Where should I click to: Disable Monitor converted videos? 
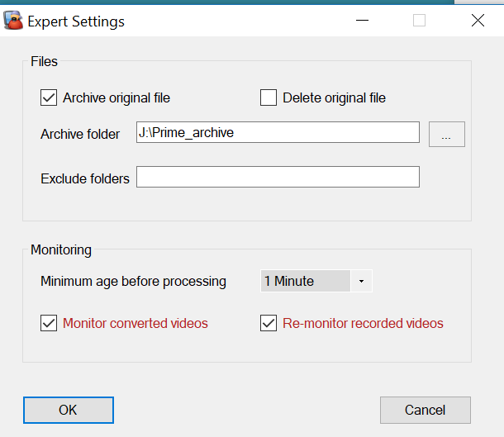pyautogui.click(x=48, y=324)
